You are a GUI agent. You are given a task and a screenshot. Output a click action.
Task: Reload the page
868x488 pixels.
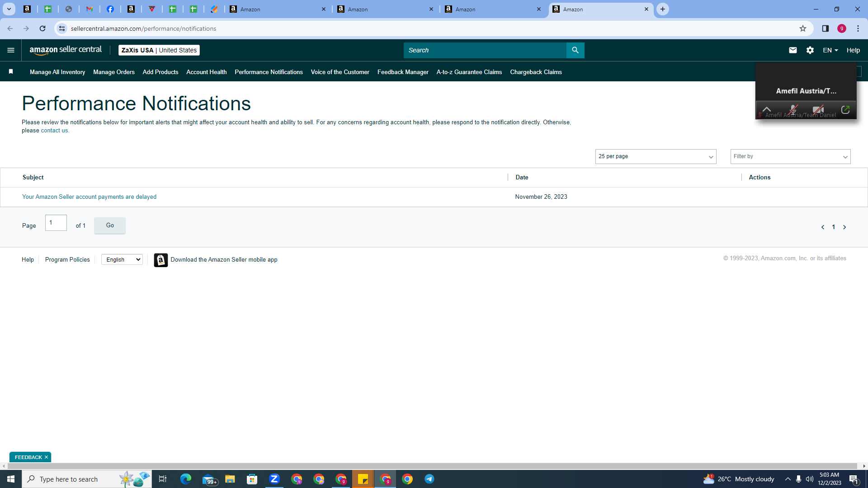42,28
